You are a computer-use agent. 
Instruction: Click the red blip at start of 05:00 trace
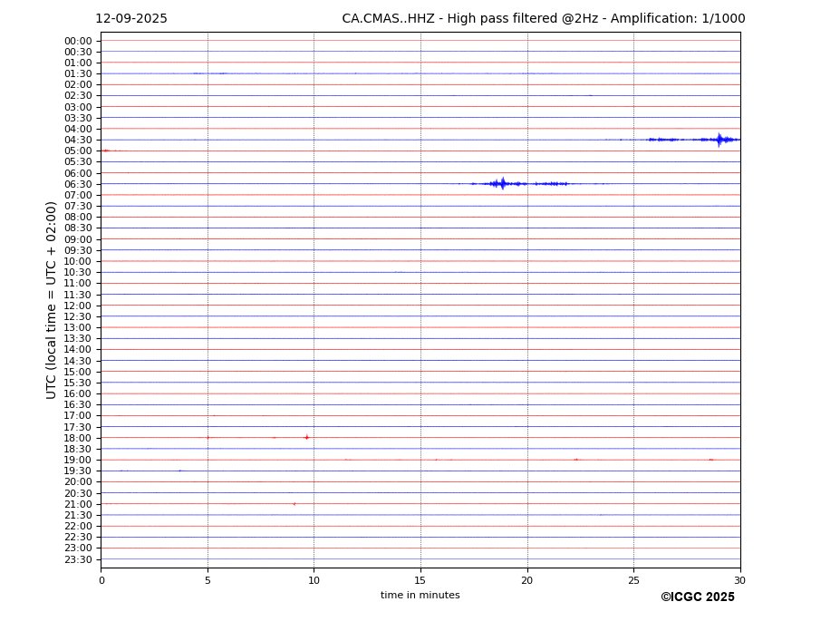[105, 150]
